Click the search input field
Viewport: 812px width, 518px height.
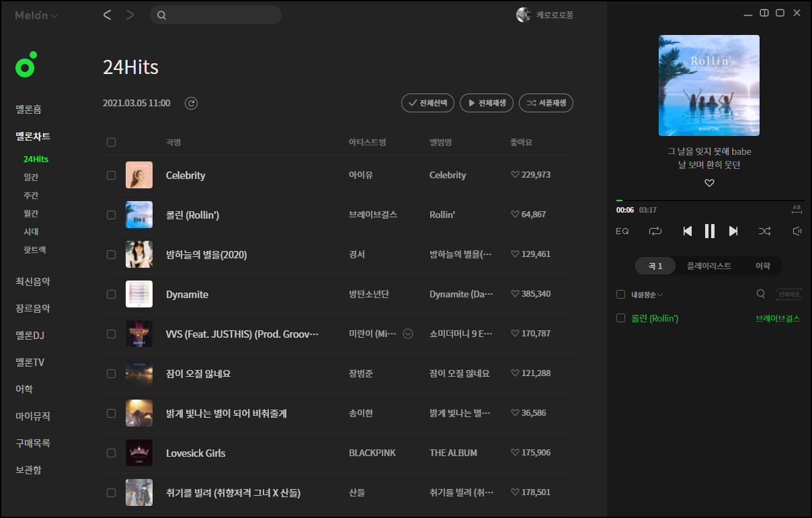coord(215,15)
